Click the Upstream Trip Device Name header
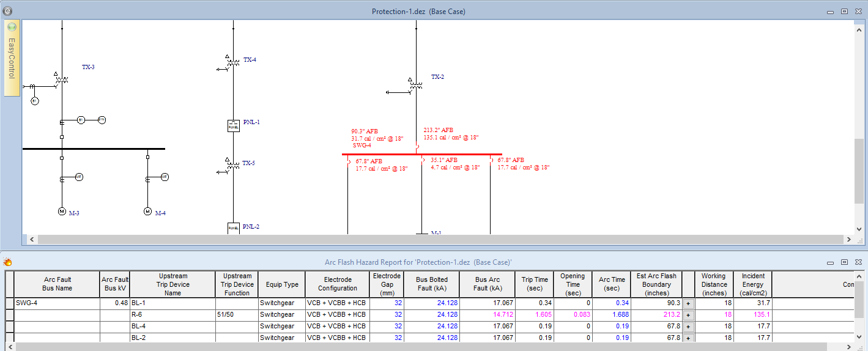Viewport: 868px width, 351px height. coord(172,284)
